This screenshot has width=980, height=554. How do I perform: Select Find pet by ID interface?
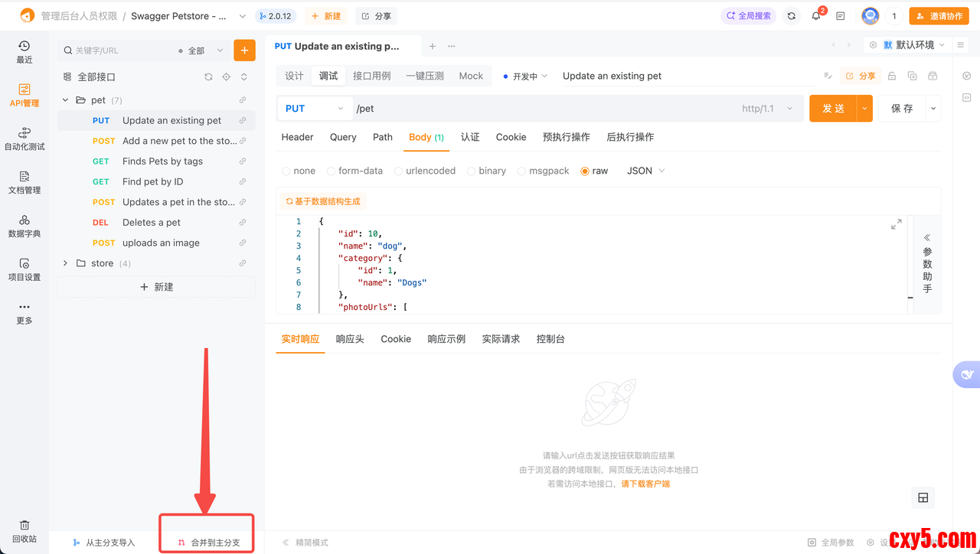click(152, 181)
